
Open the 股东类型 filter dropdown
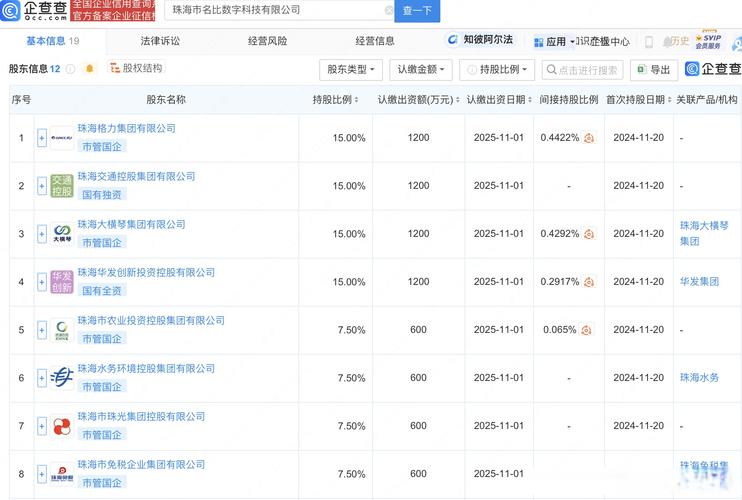click(351, 70)
